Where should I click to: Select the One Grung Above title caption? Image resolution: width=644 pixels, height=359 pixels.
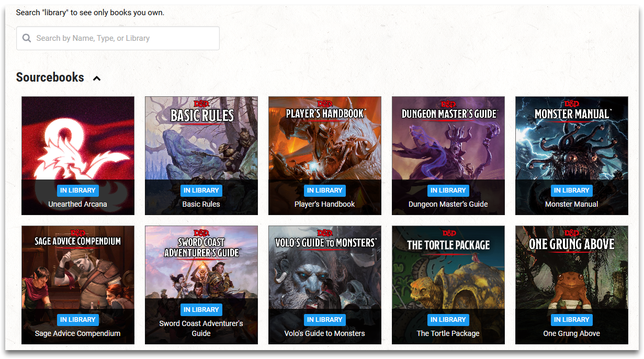(572, 333)
